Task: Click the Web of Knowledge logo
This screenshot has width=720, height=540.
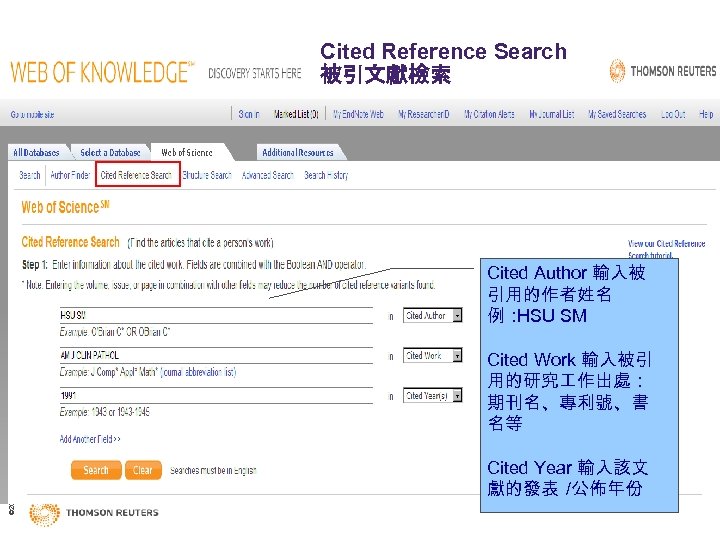Action: (x=102, y=72)
